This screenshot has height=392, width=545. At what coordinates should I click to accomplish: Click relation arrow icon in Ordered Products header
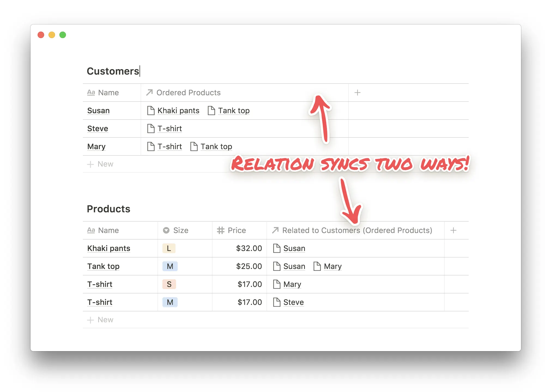(149, 93)
